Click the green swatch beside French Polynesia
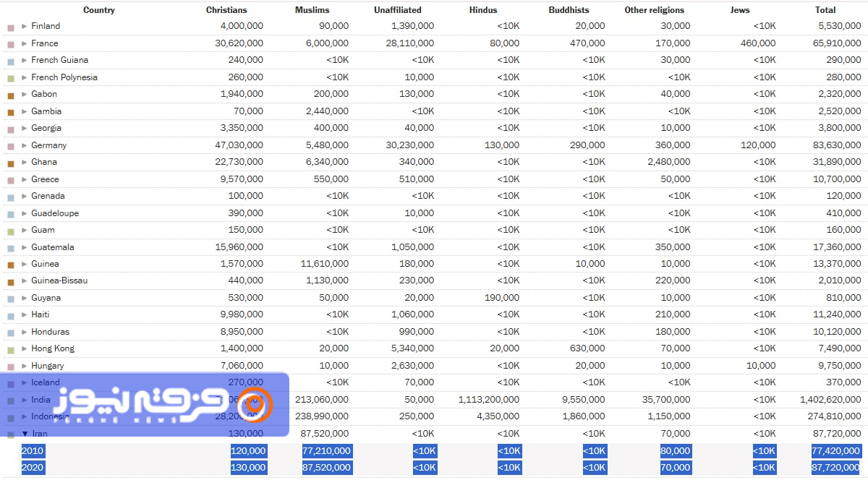Image resolution: width=868 pixels, height=480 pixels. tap(11, 78)
